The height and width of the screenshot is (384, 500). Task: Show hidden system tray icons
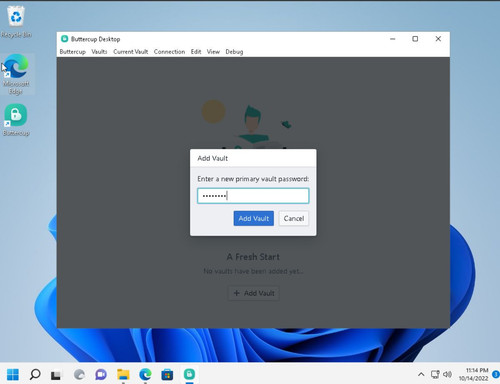[421, 374]
